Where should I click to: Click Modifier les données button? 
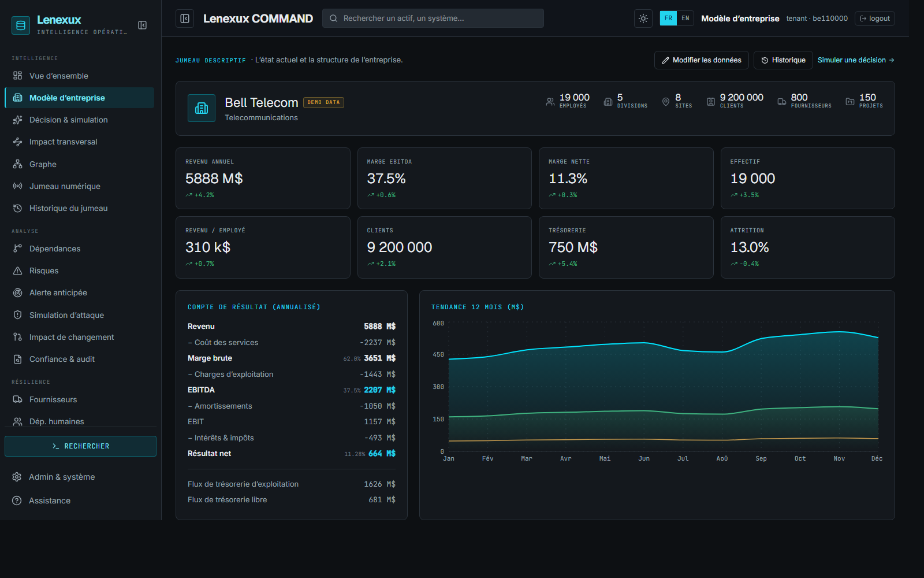[x=702, y=60]
